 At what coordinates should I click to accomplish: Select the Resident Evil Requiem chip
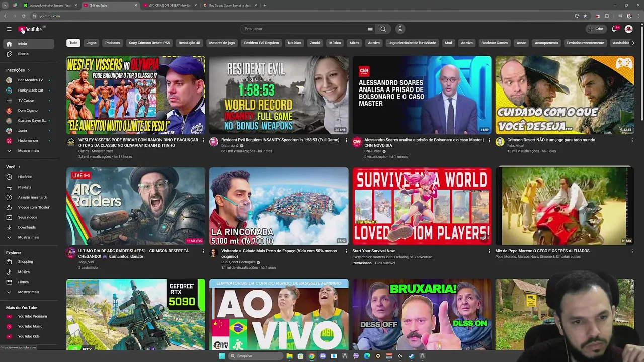[x=261, y=43]
